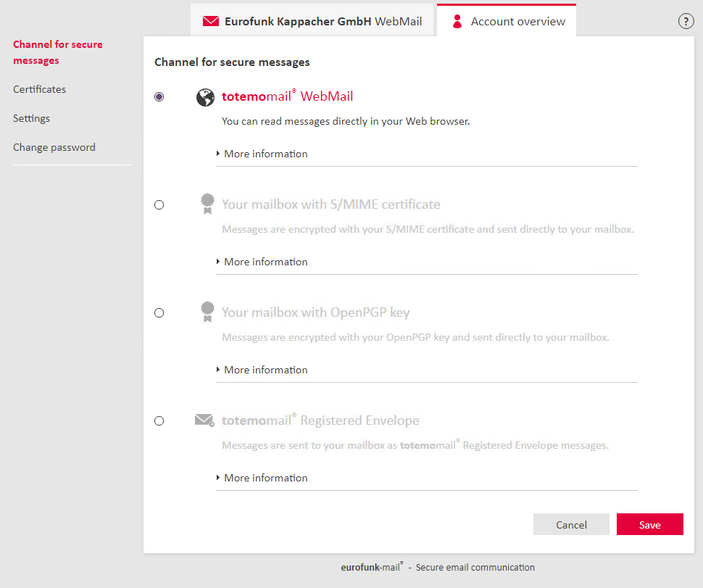Viewport: 703px width, 588px height.
Task: Click the help question mark icon
Action: tap(686, 21)
